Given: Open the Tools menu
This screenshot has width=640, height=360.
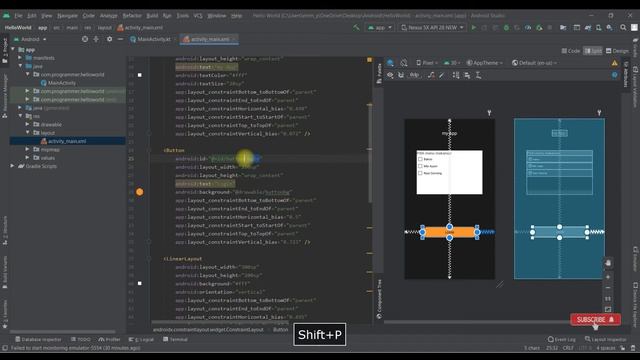Looking at the screenshot, I should (x=182, y=16).
